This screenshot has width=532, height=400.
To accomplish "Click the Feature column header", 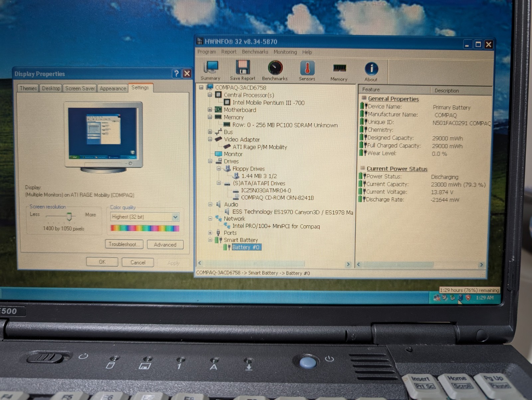I will (394, 90).
